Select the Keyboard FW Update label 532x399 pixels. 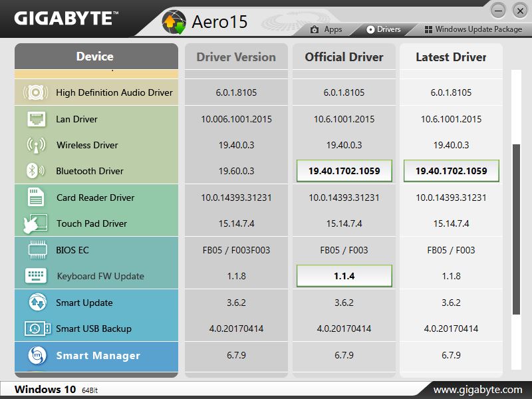pyautogui.click(x=100, y=276)
